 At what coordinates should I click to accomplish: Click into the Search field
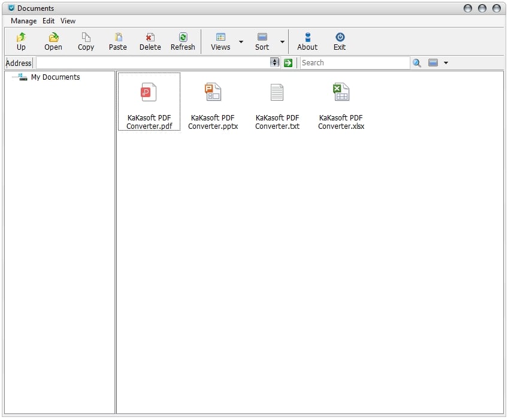[355, 63]
